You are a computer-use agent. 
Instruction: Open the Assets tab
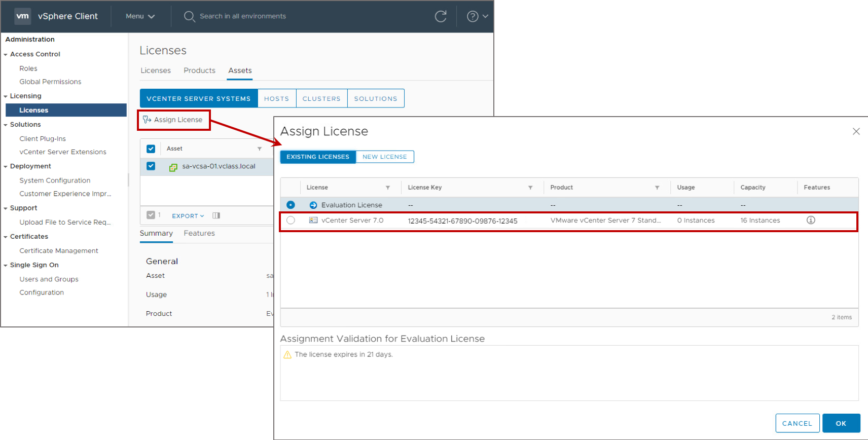240,70
